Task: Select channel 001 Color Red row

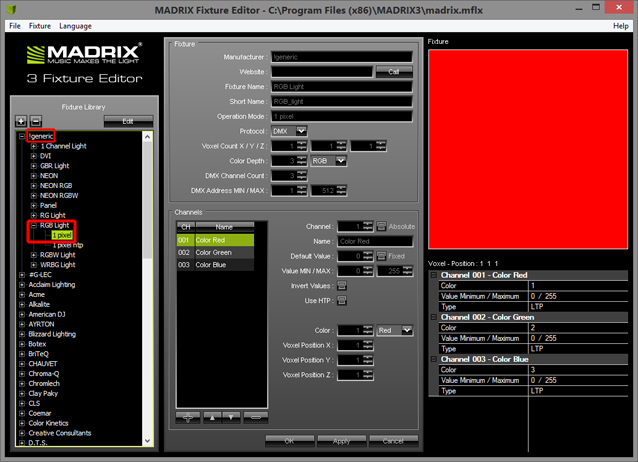Action: click(215, 240)
